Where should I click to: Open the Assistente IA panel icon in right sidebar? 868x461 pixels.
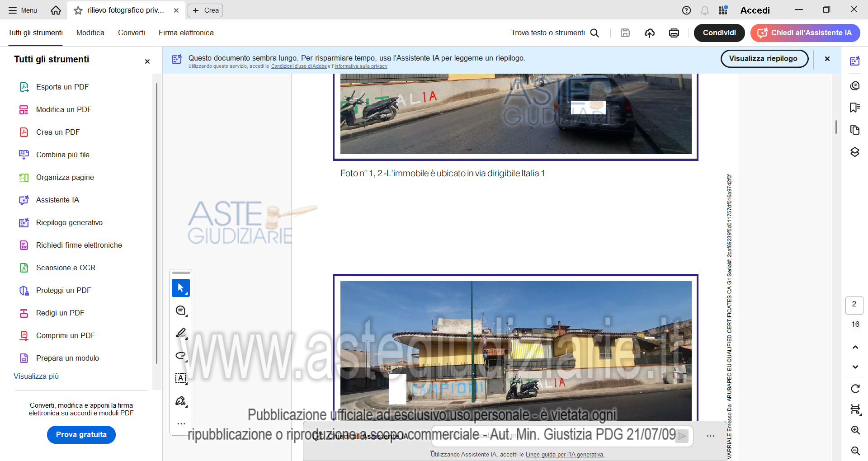pyautogui.click(x=854, y=60)
